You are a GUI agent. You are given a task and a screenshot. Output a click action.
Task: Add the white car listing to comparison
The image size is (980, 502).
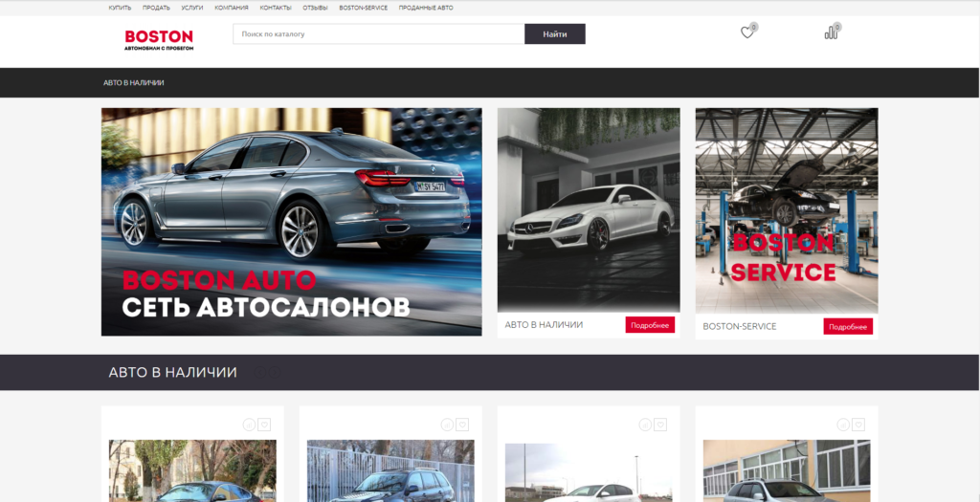pos(645,425)
